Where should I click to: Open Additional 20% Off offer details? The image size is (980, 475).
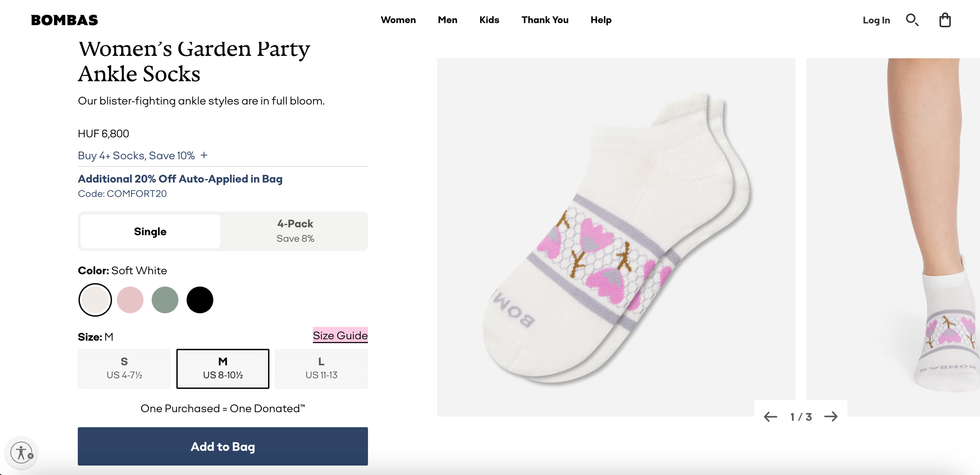(x=180, y=178)
